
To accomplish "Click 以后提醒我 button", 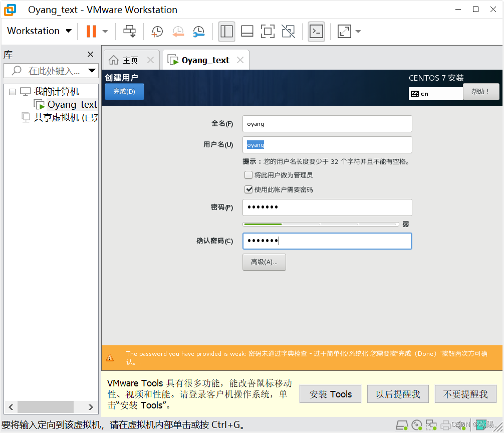I will [x=398, y=394].
